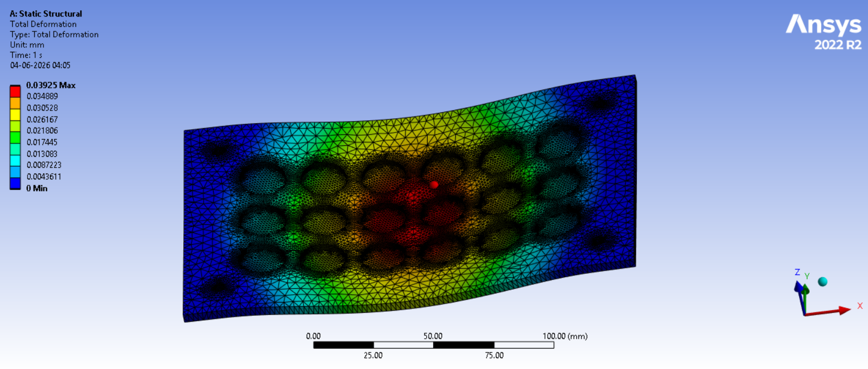Click the '0.00' scale label
The height and width of the screenshot is (369, 868).
pos(313,336)
